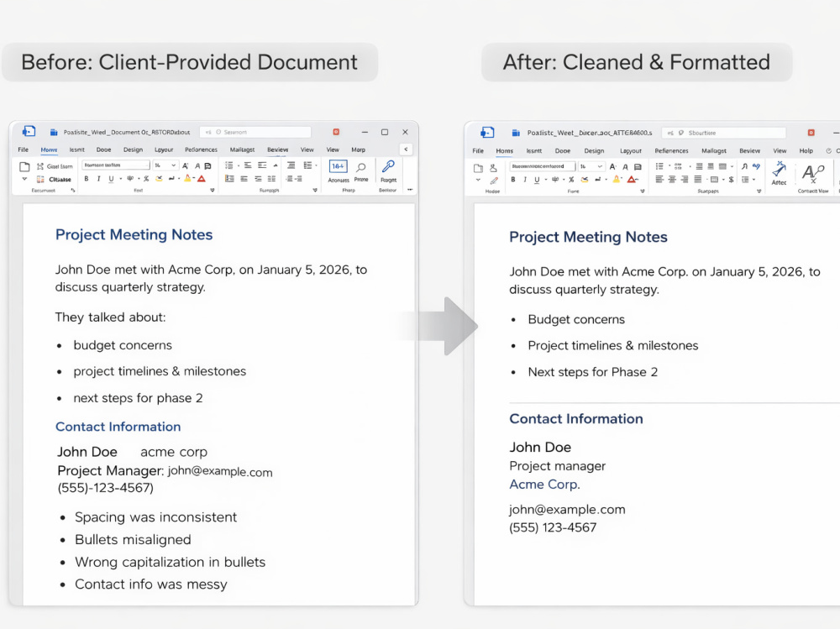
Task: Click the red record icon in Before title bar
Action: [336, 132]
